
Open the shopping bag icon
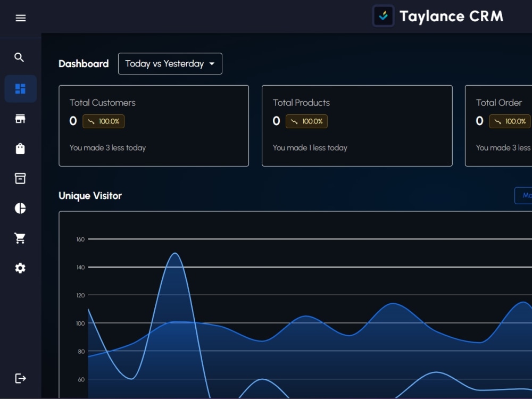click(x=20, y=148)
